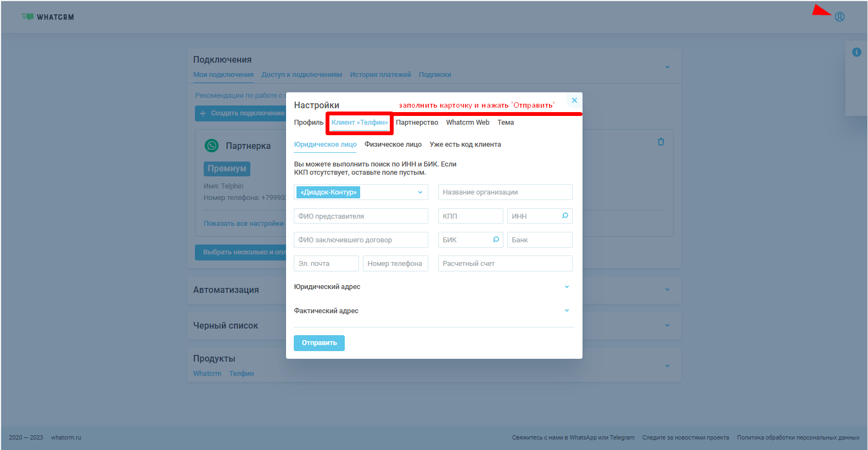The height and width of the screenshot is (450, 868).
Task: Click the WHATCRM logo
Action: (x=48, y=17)
